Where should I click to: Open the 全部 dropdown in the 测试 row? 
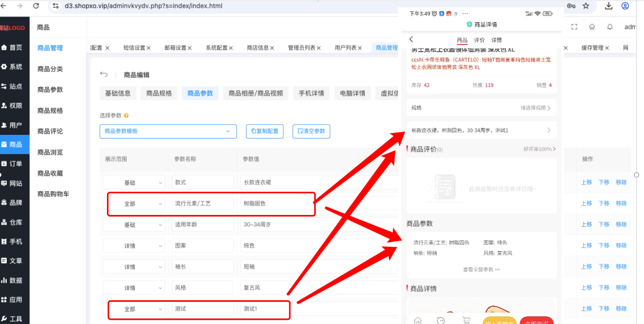(x=134, y=309)
